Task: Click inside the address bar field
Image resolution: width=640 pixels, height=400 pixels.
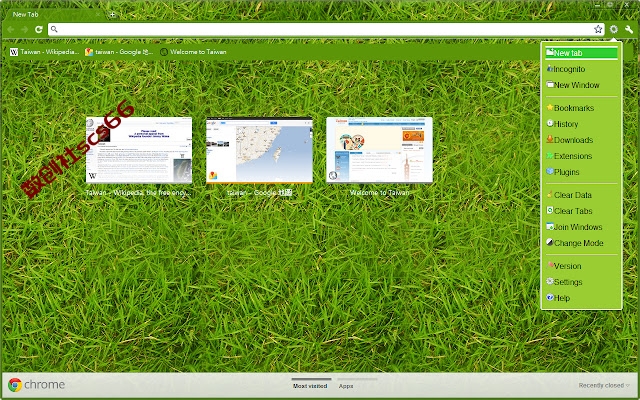Action: (x=326, y=29)
